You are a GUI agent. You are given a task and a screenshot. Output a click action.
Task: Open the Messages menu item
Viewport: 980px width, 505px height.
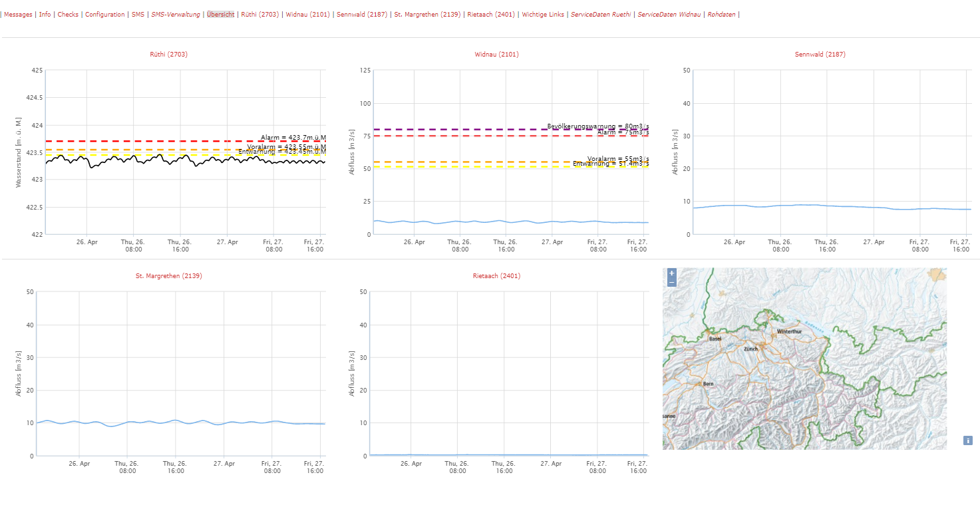click(18, 15)
